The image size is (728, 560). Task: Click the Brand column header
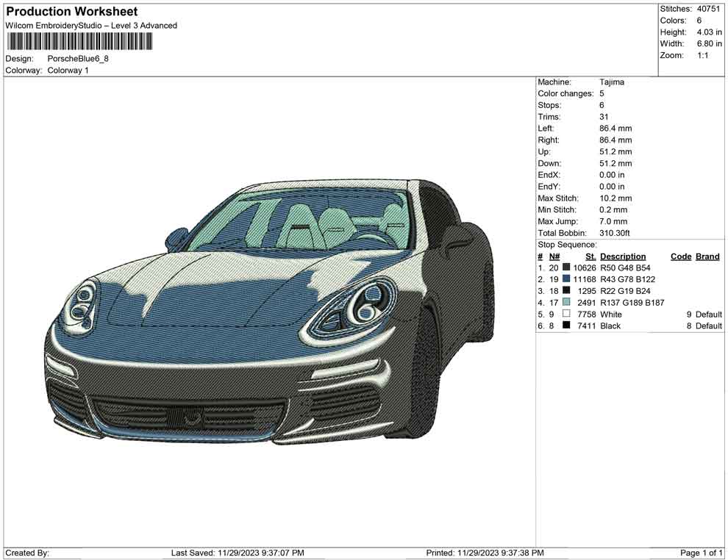pos(707,256)
